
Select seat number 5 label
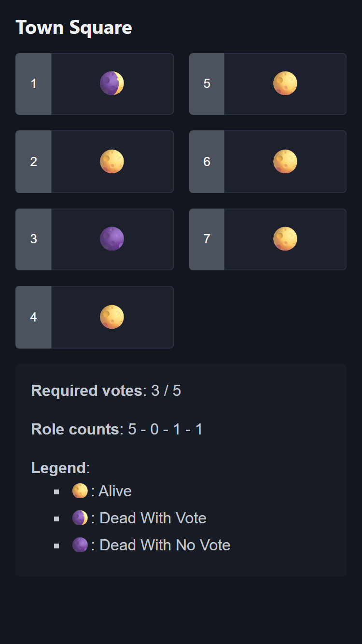point(207,84)
